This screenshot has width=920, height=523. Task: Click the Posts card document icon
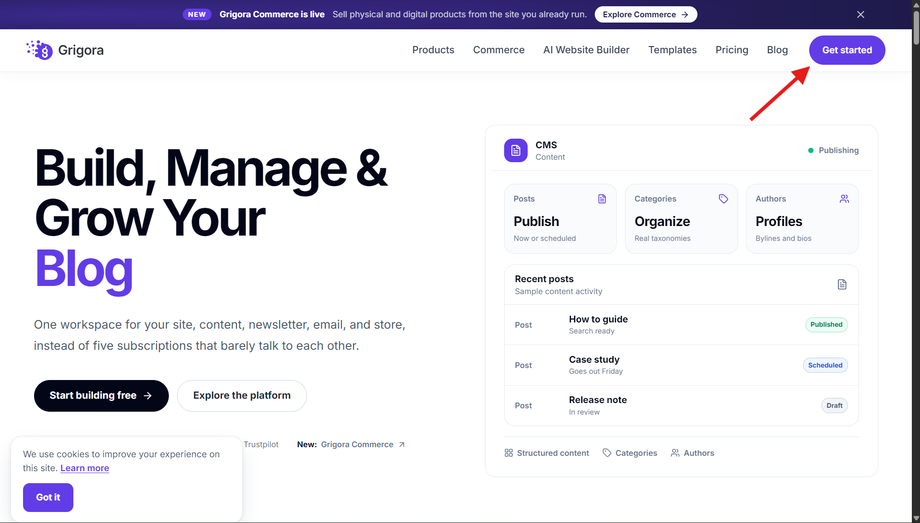[x=602, y=199]
